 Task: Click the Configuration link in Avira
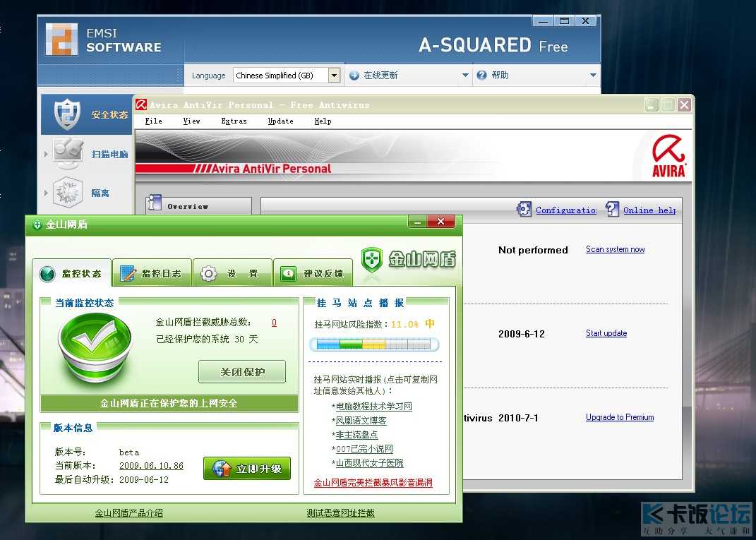click(x=566, y=210)
